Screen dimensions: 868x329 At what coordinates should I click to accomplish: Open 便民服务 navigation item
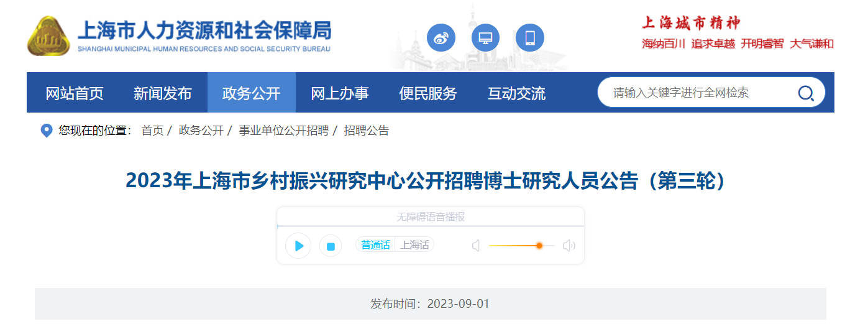coord(428,93)
